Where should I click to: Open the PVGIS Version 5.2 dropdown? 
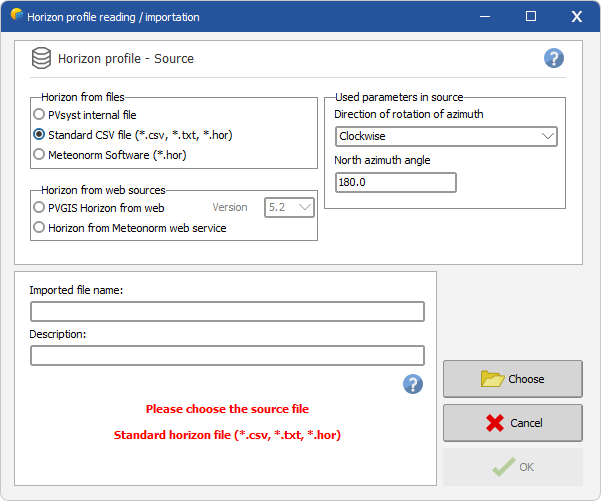point(289,207)
